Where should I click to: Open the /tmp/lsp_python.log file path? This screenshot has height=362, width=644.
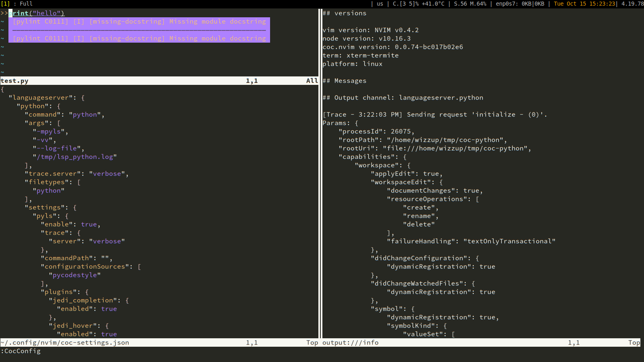pos(74,156)
